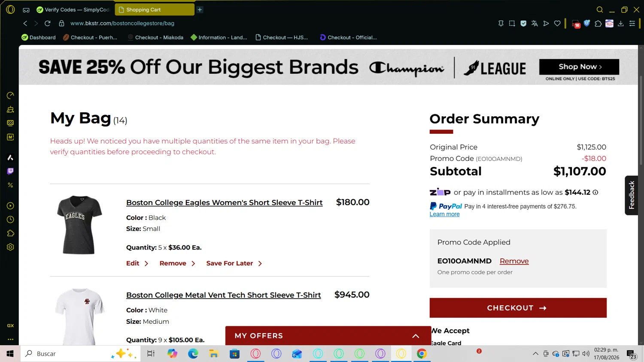Open a new browser tab
Viewport: 644px width, 362px height.
tap(200, 9)
